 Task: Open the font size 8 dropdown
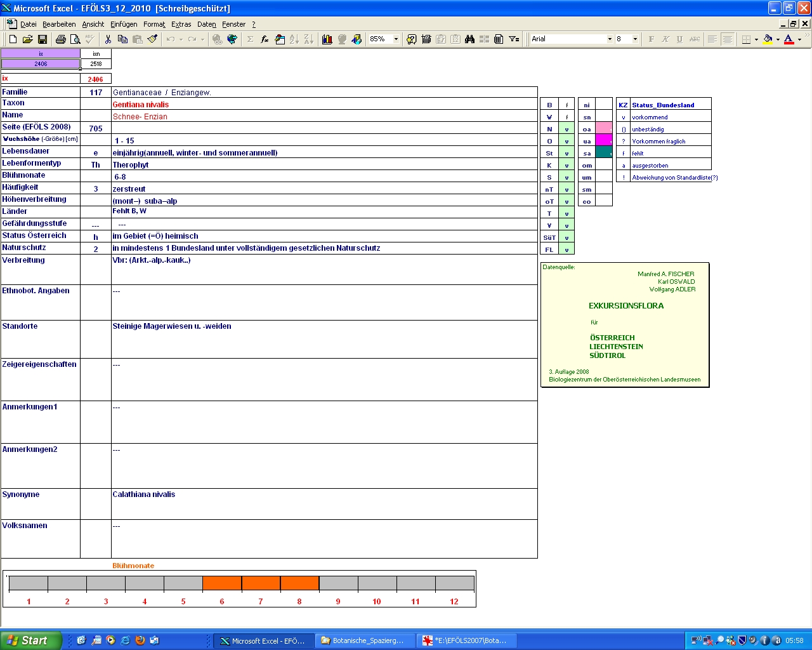tap(635, 39)
